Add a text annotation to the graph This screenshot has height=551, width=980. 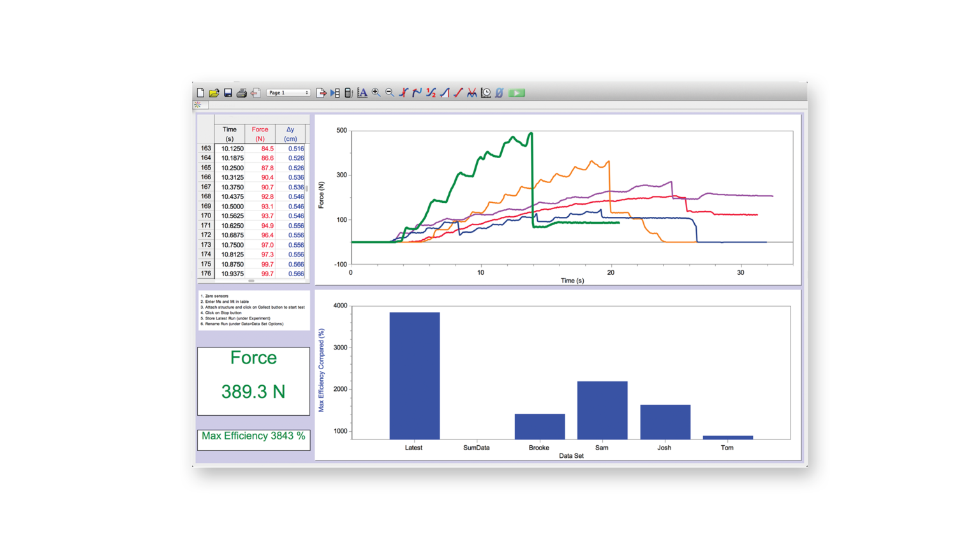click(362, 92)
